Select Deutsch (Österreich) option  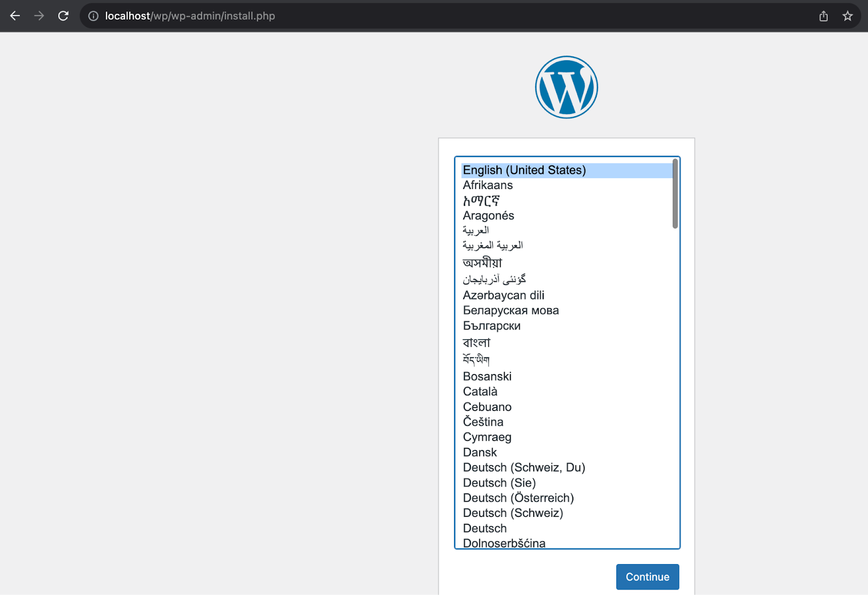pos(567,498)
